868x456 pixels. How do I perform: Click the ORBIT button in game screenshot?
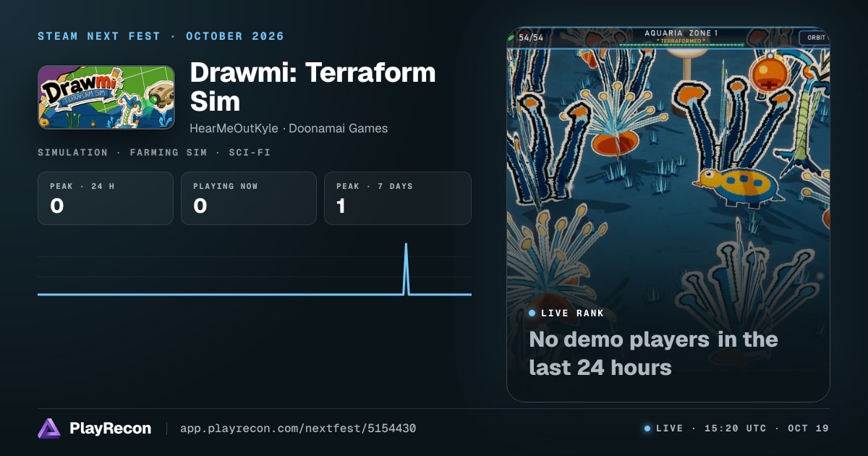pos(813,38)
